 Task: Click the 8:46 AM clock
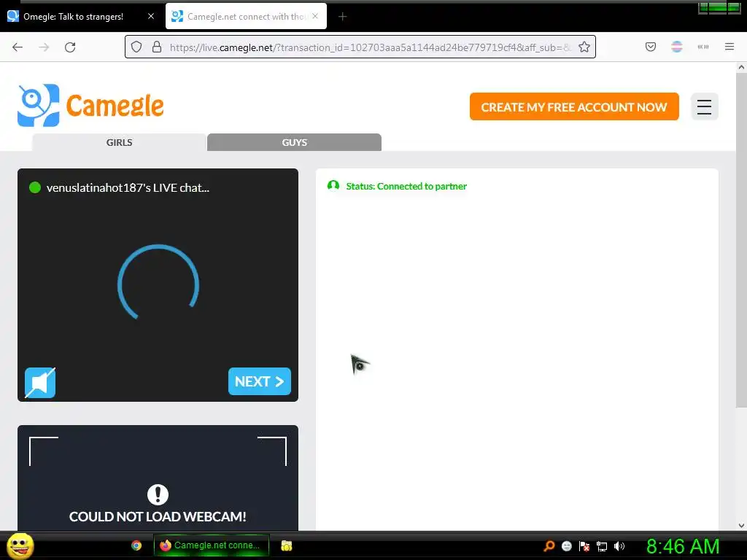point(683,547)
